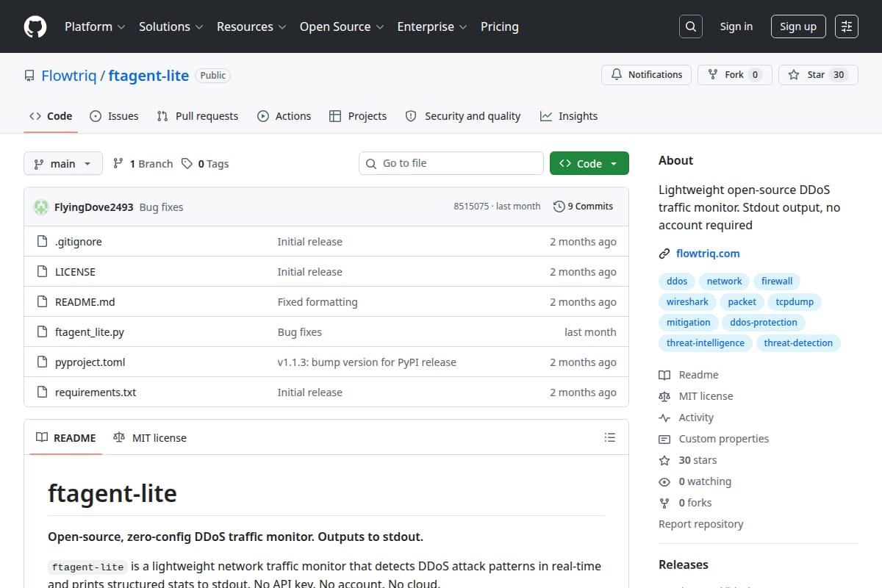The image size is (882, 588).
Task: Open the Flowtriq owner link
Action: click(69, 75)
